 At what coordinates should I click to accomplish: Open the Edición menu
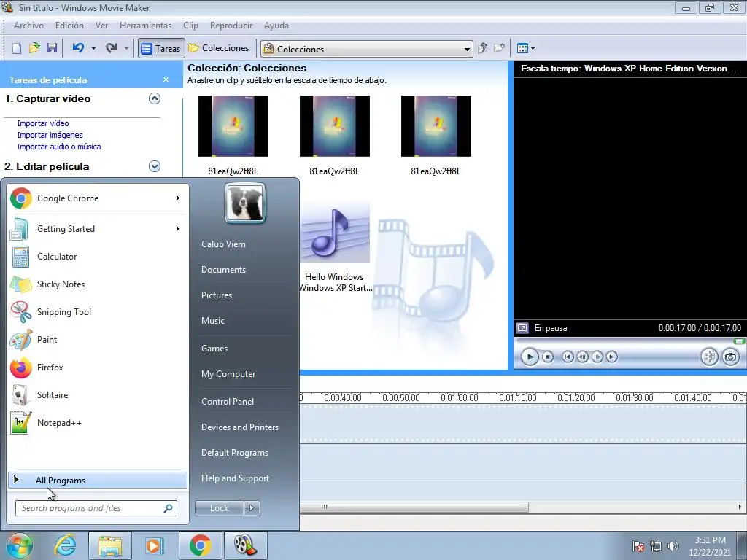coord(69,26)
